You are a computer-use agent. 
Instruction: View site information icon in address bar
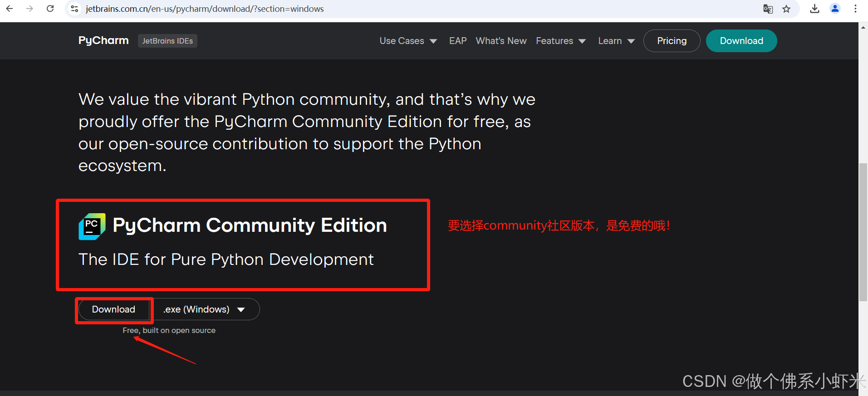coord(75,9)
